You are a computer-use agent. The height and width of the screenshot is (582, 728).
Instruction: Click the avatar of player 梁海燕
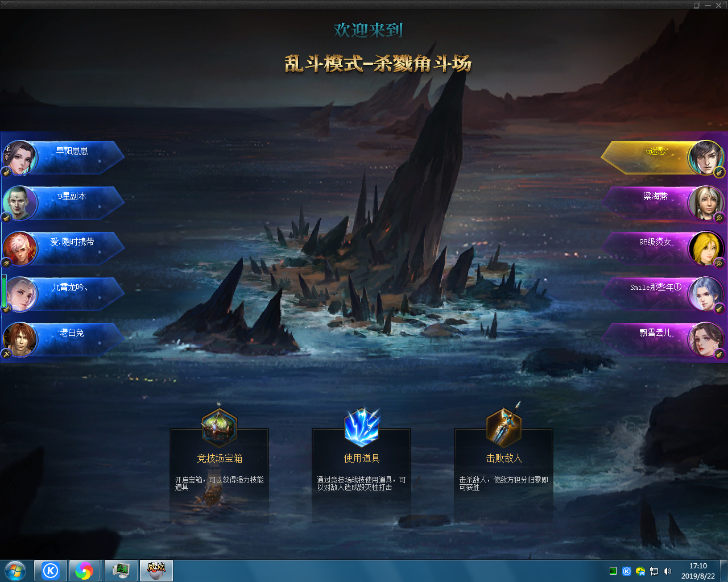point(706,203)
